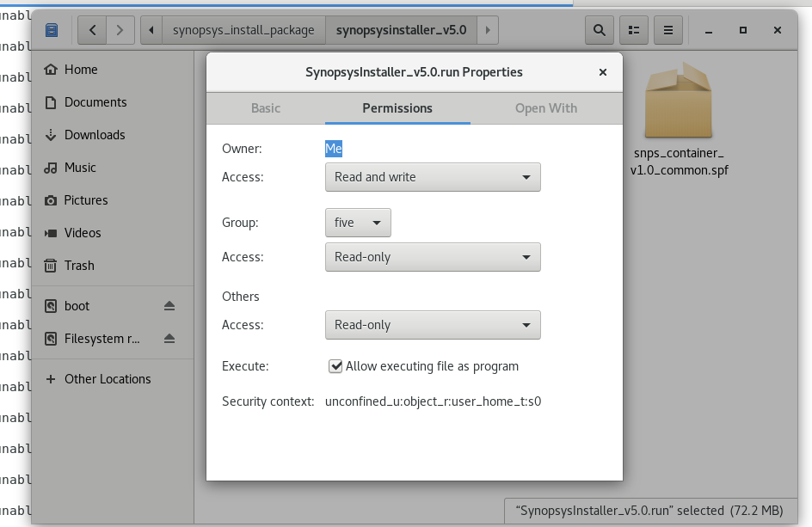
Task: Open Other Locations in the sidebar
Action: [113, 379]
